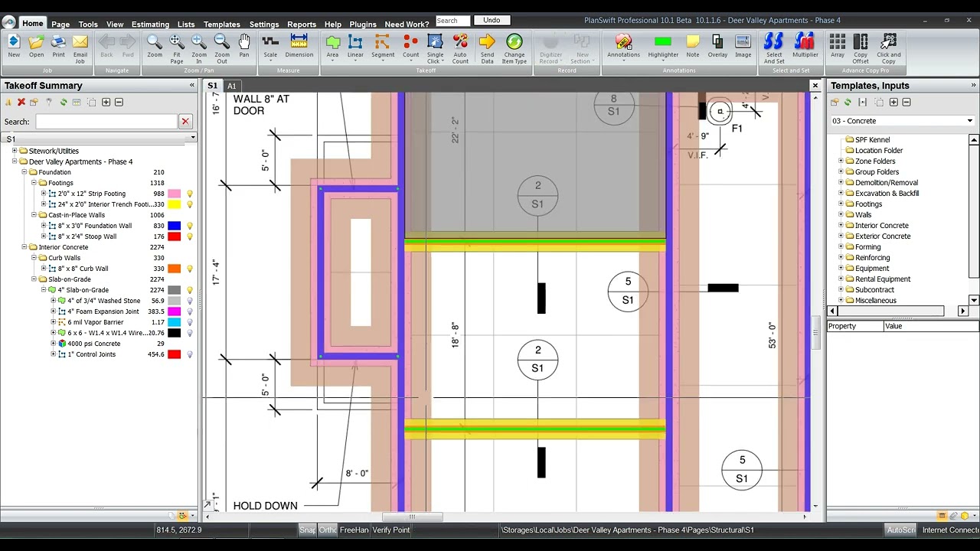This screenshot has height=551, width=980.
Task: Toggle lightbulb for 8" x 3'0" Foundation Wall
Action: coord(190,226)
